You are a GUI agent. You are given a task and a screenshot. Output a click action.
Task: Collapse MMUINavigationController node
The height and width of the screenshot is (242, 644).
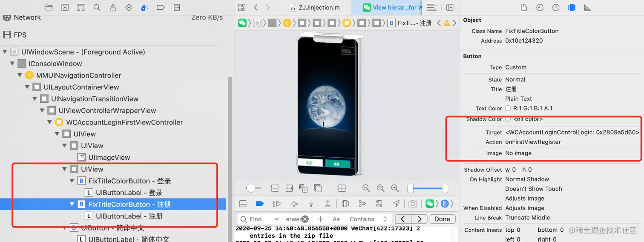pyautogui.click(x=20, y=75)
